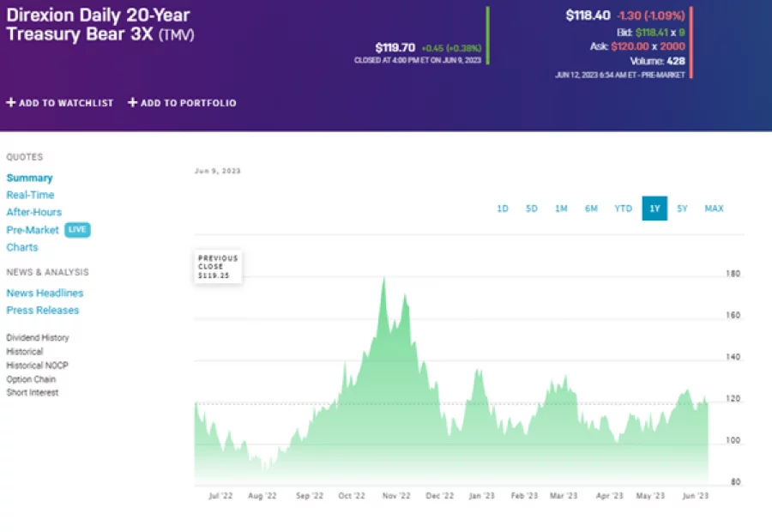772x532 pixels.
Task: Click the Summary sidebar item
Action: 29,178
